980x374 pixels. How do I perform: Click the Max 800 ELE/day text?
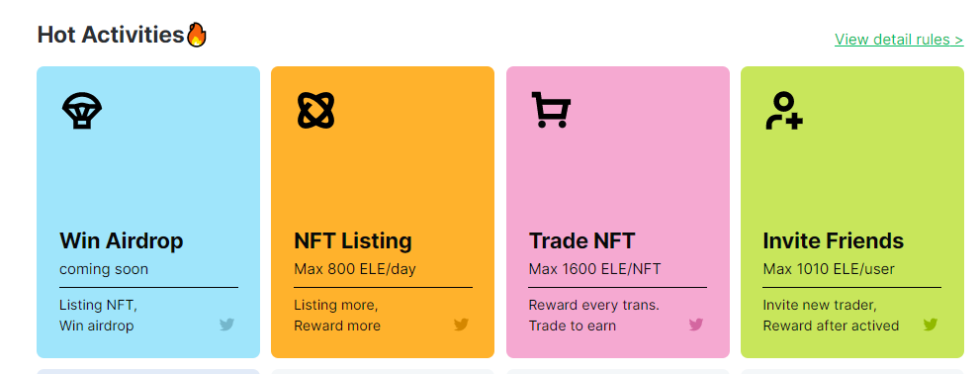(x=355, y=269)
